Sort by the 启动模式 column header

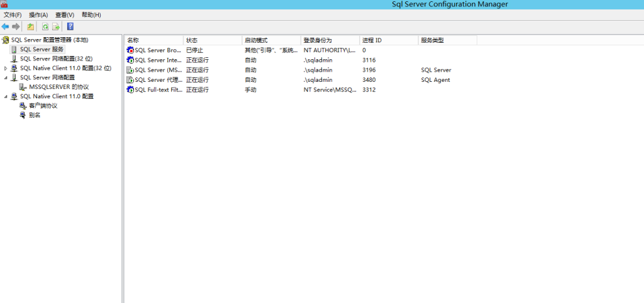(272, 40)
